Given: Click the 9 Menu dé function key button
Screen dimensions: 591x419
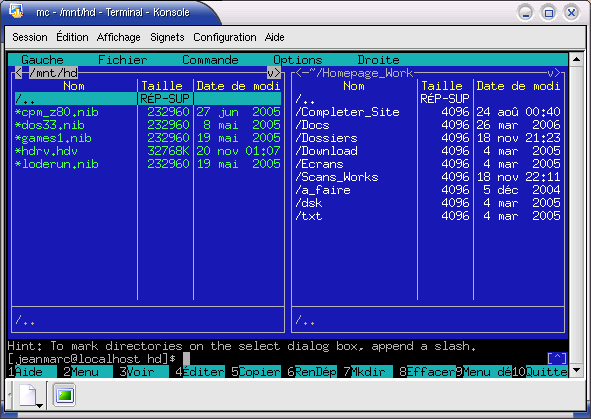Looking at the screenshot, I should pyautogui.click(x=484, y=372).
